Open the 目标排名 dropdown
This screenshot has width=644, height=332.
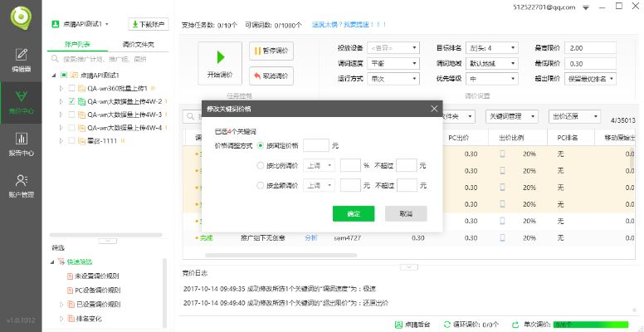492,48
